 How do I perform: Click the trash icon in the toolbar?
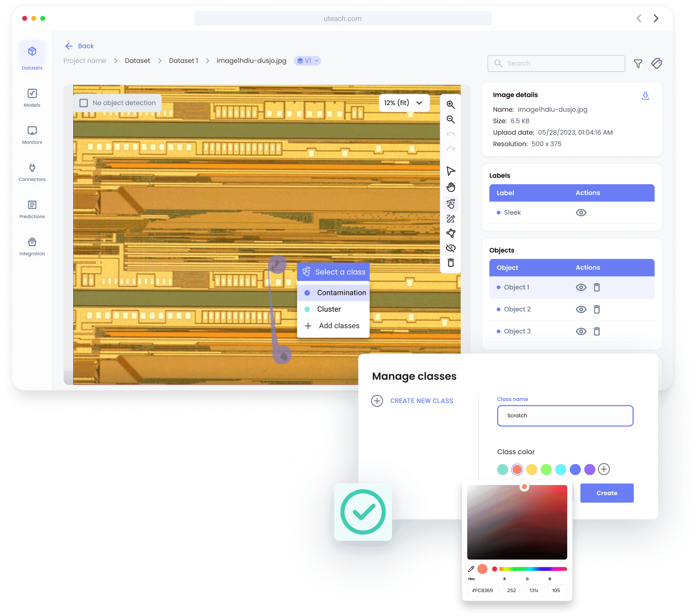[x=451, y=263]
